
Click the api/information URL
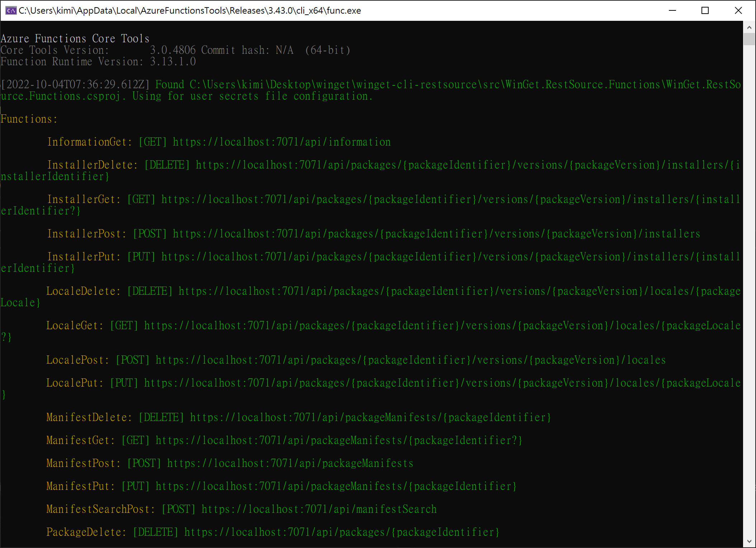(282, 142)
